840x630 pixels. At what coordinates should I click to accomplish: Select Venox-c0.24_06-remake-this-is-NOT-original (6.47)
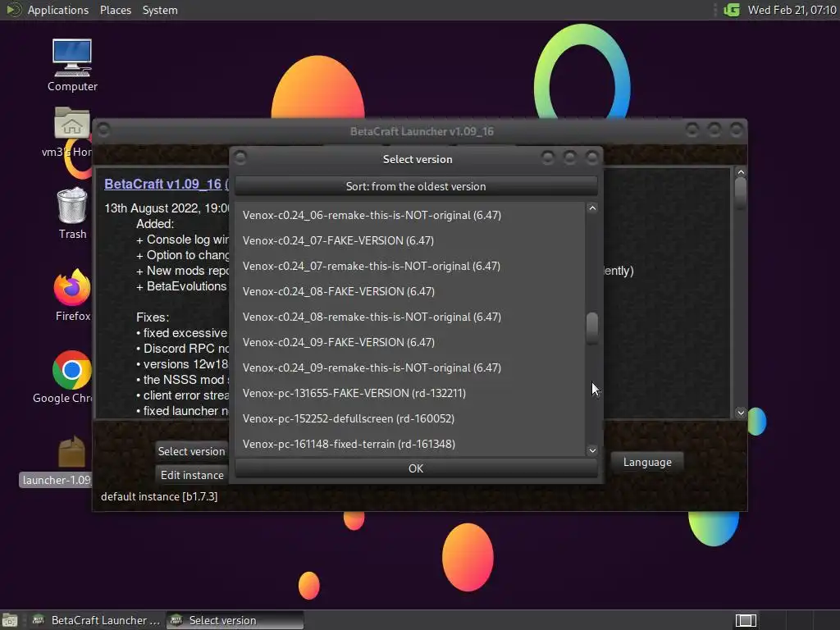[x=410, y=215]
